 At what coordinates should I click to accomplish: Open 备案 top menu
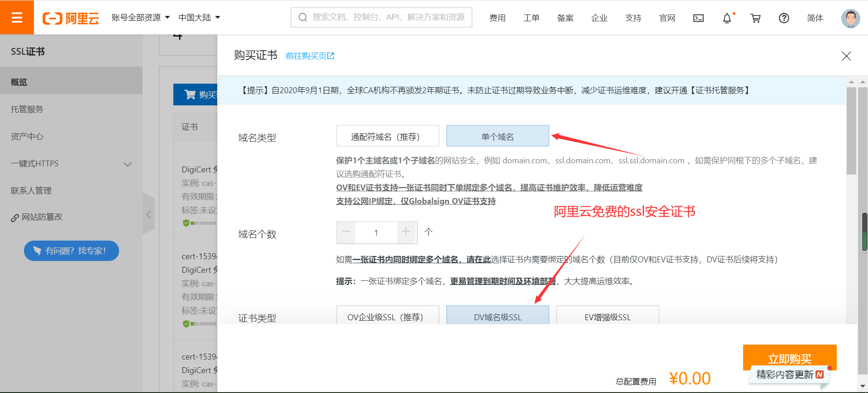pos(565,18)
